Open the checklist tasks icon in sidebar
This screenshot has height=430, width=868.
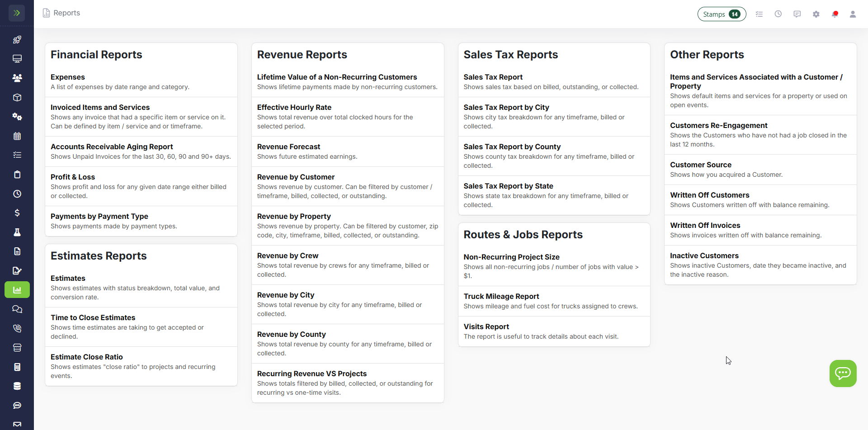[17, 155]
